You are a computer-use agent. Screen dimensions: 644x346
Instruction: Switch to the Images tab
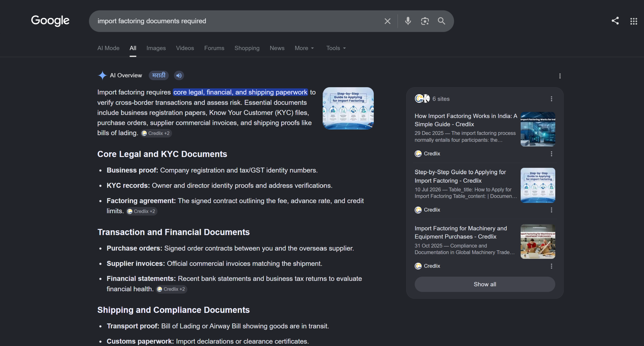[x=156, y=48]
